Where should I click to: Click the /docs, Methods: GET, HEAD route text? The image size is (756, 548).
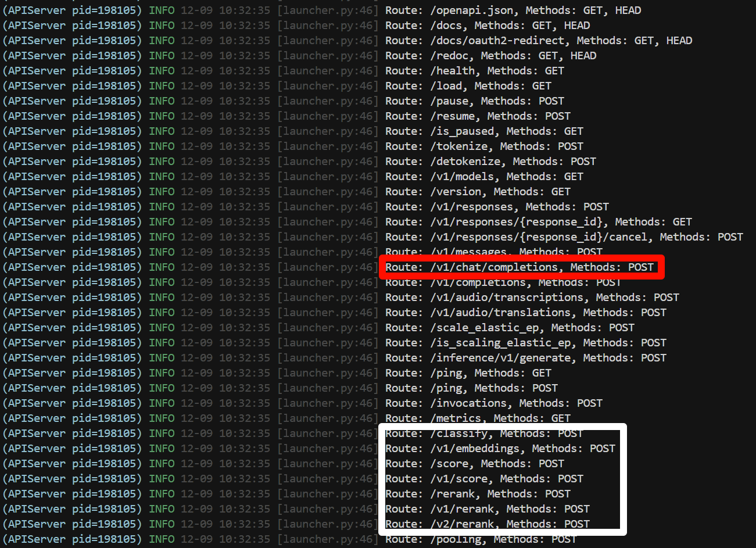488,26
